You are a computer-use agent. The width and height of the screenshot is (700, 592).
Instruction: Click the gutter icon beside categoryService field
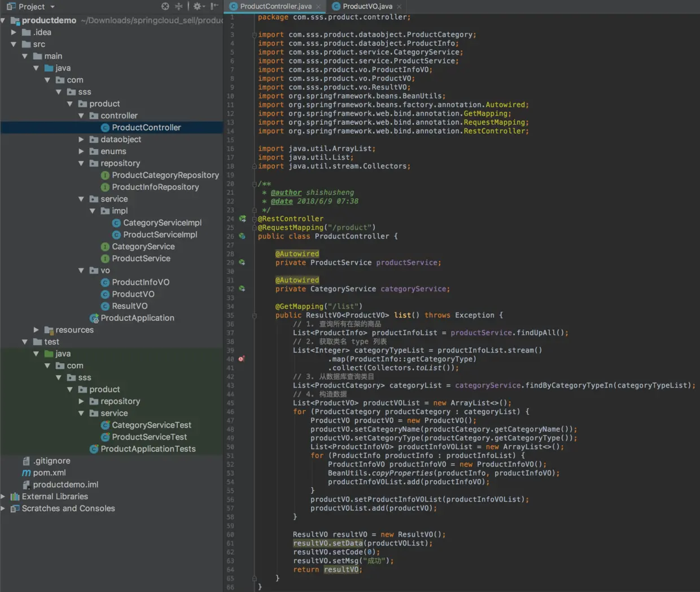242,289
